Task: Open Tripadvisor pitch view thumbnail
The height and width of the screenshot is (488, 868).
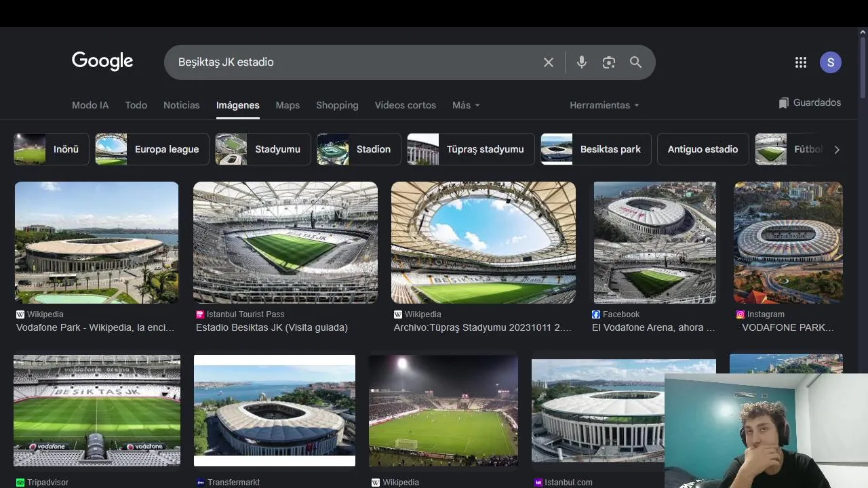Action: pyautogui.click(x=97, y=411)
